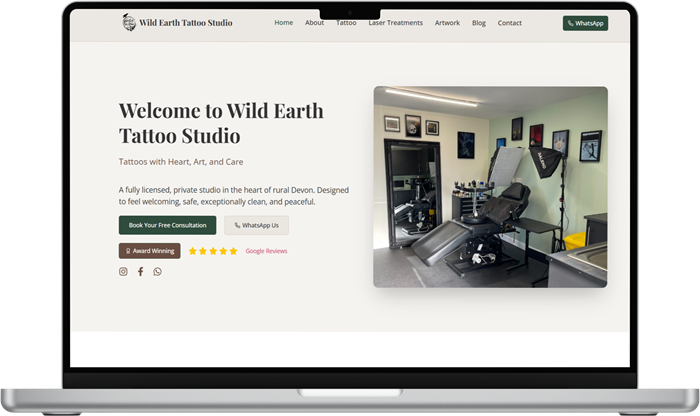700x416 pixels.
Task: Navigate to the Artwork page
Action: (x=447, y=22)
